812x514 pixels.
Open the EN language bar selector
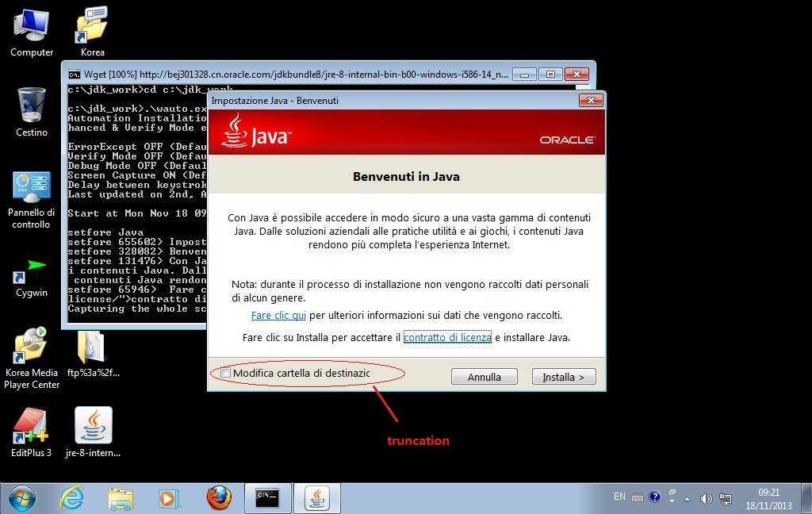point(619,497)
